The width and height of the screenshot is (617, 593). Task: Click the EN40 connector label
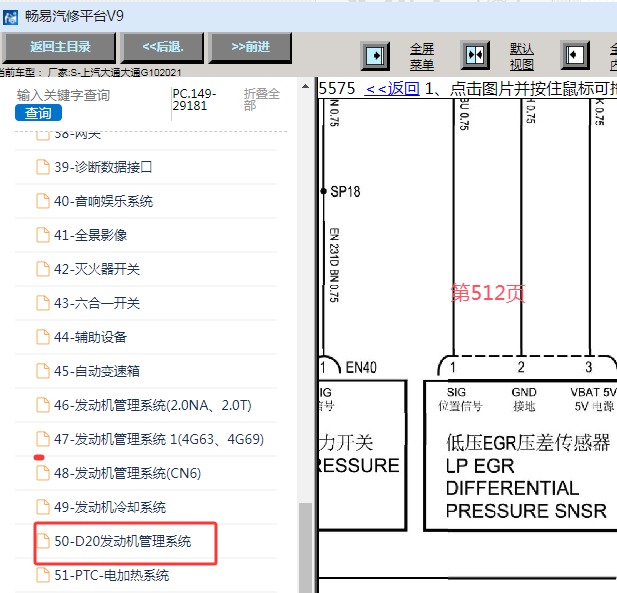(361, 368)
